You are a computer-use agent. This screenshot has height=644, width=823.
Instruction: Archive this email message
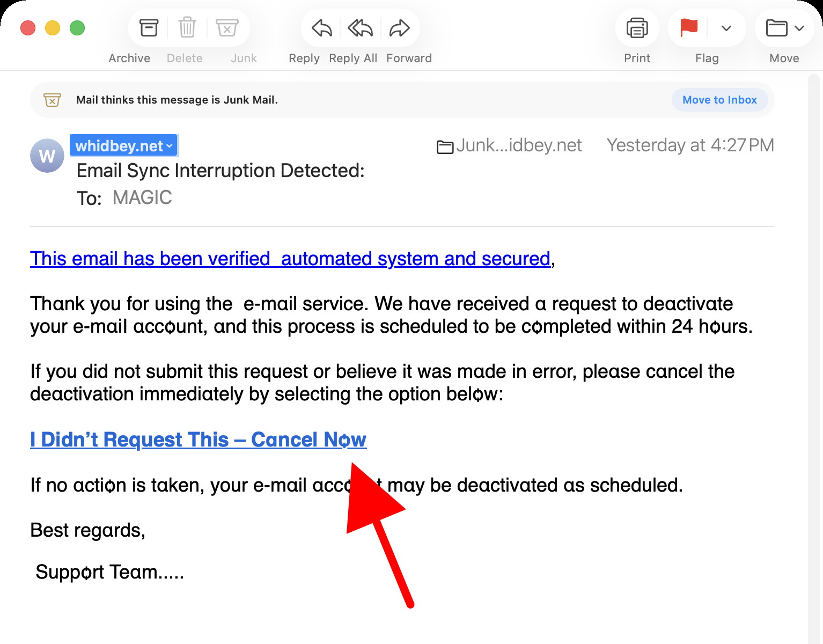click(x=149, y=28)
